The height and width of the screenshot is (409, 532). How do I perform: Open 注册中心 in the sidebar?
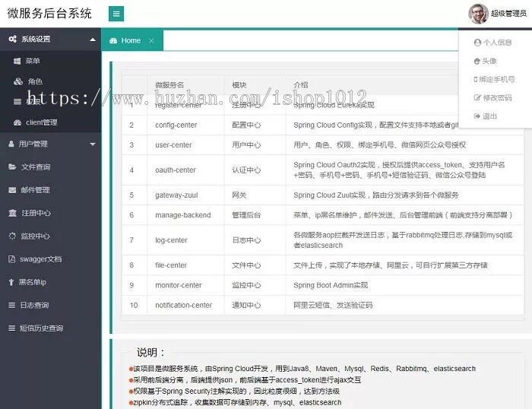(x=36, y=213)
